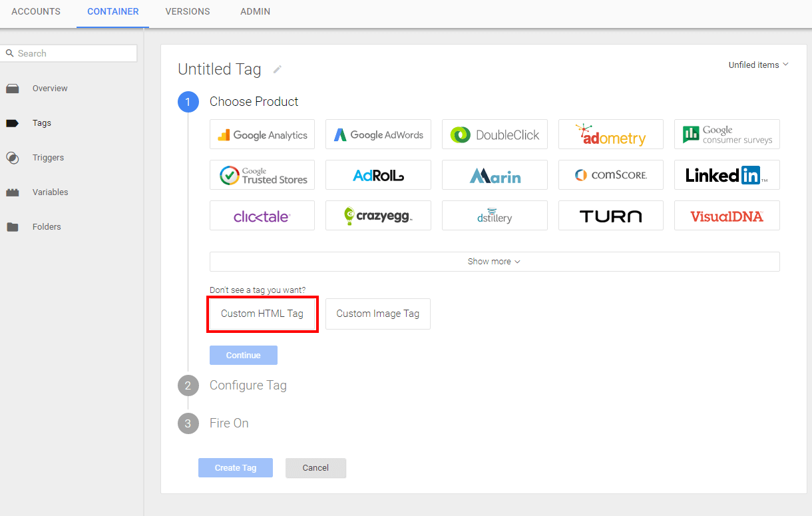Open the Versions tab
This screenshot has height=516, width=812.
click(x=188, y=12)
